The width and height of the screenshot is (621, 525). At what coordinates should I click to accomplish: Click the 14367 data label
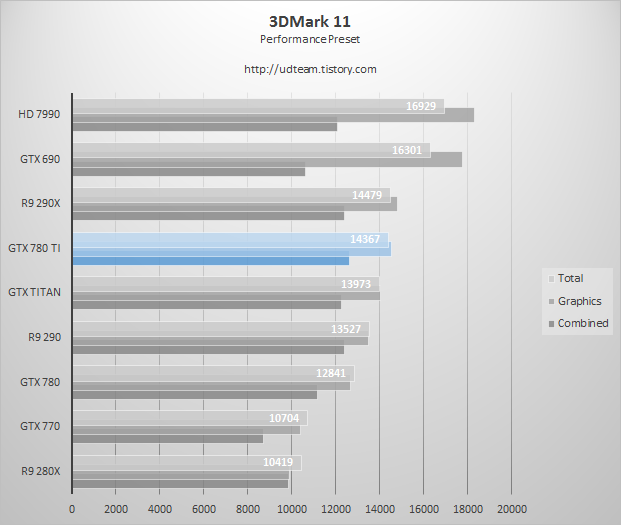coord(365,239)
